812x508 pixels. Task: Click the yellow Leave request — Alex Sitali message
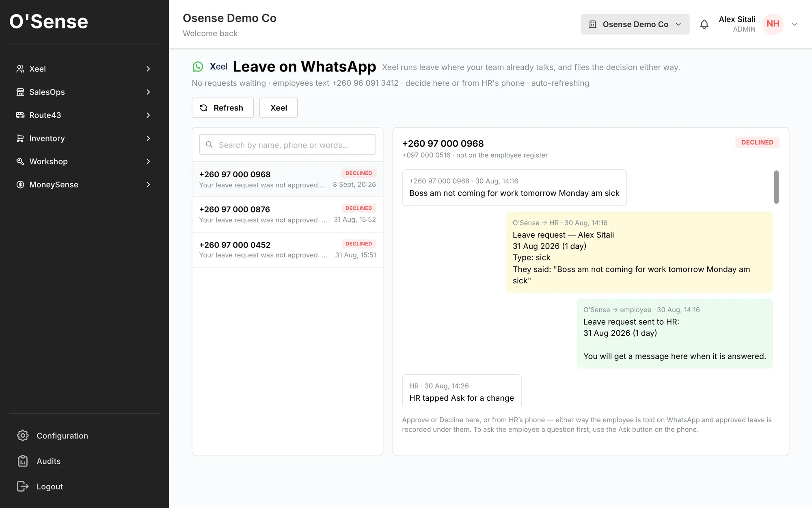tap(639, 252)
